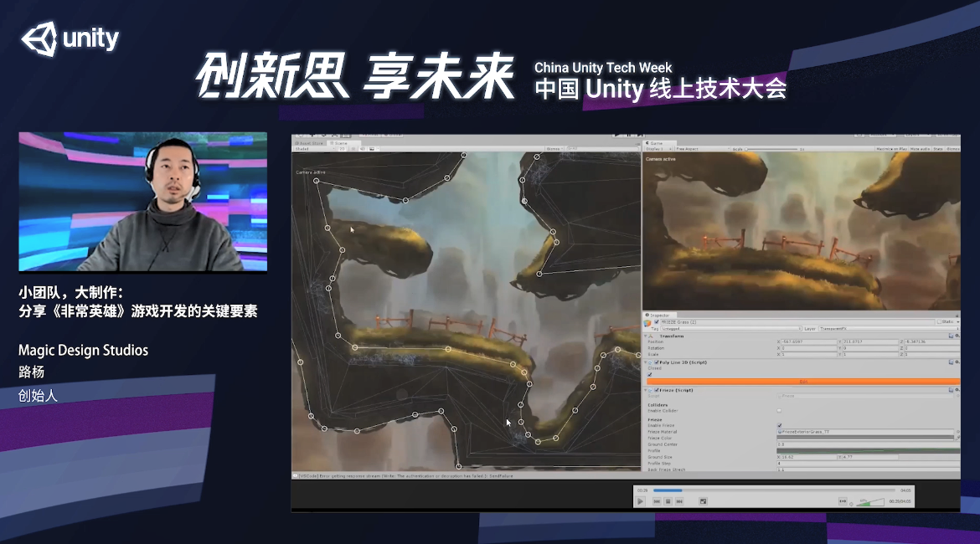Toggle Maximize on Play in Game view

click(x=892, y=149)
